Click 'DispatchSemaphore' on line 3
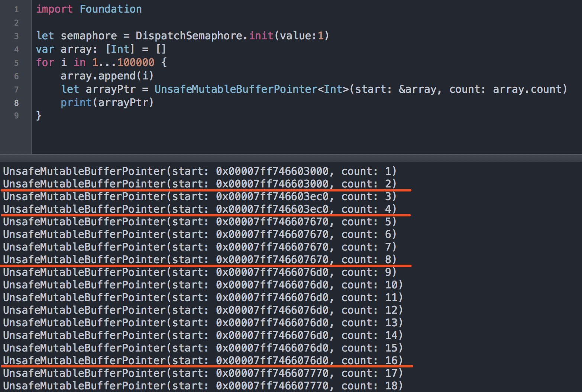The height and width of the screenshot is (392, 582). point(189,36)
